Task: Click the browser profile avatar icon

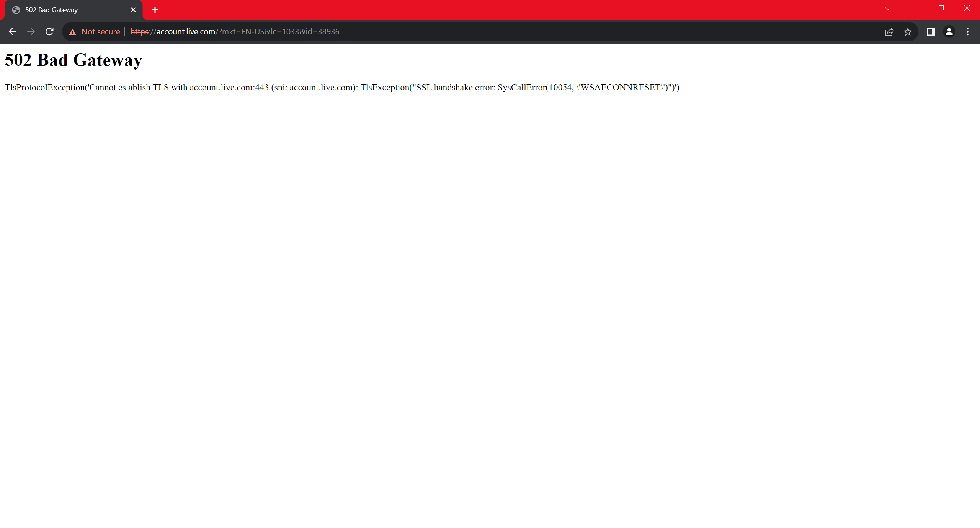Action: 949,32
